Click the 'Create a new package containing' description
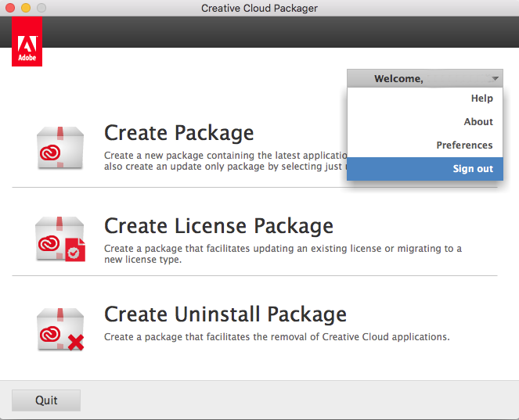This screenshot has height=420, width=519. coord(225,160)
